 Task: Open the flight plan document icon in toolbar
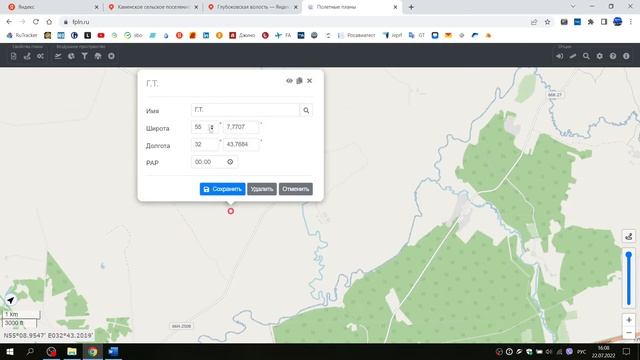point(13,56)
